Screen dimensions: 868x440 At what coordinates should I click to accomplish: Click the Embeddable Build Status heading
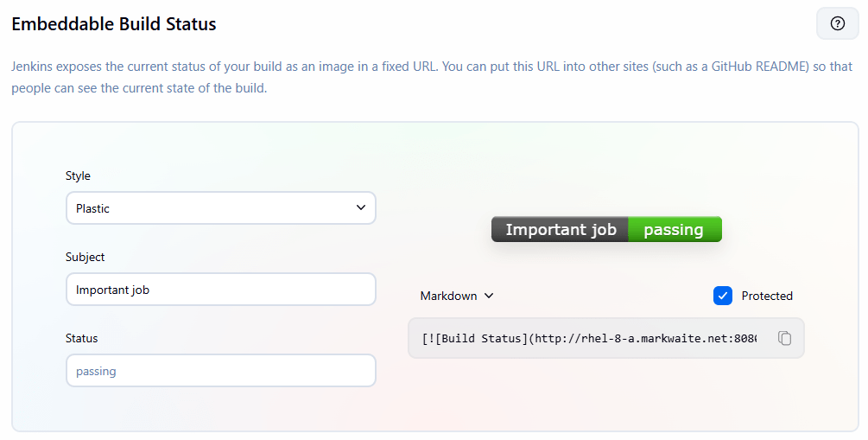point(113,24)
